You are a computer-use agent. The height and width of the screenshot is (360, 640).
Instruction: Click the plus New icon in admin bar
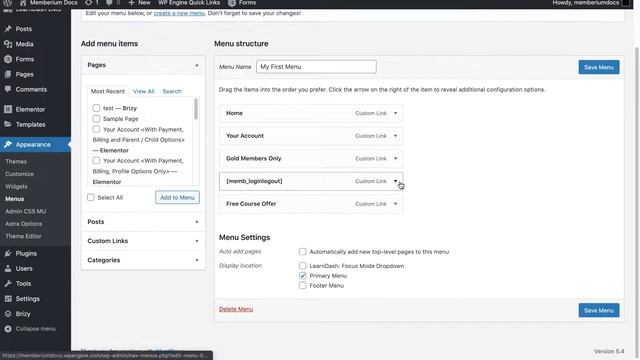pyautogui.click(x=131, y=3)
